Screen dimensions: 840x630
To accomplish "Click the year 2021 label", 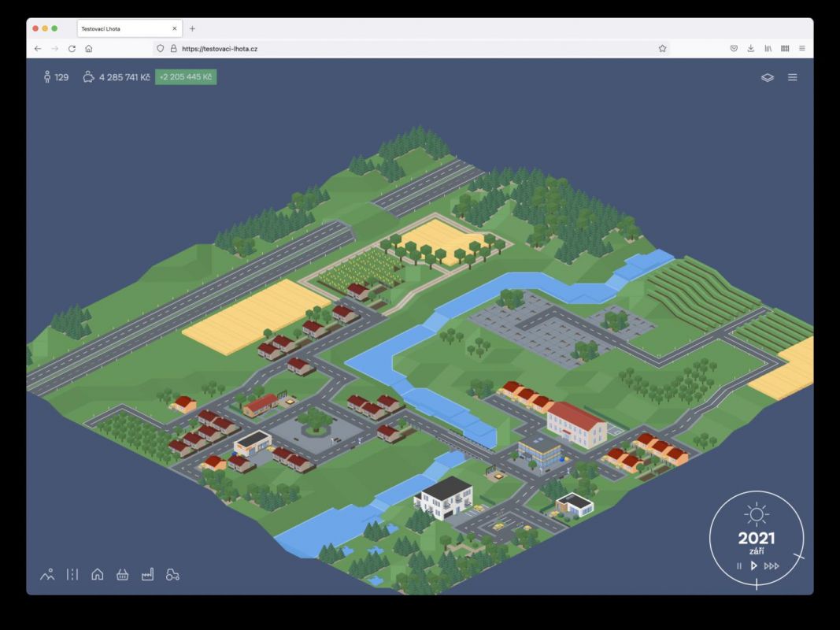I will click(x=757, y=538).
